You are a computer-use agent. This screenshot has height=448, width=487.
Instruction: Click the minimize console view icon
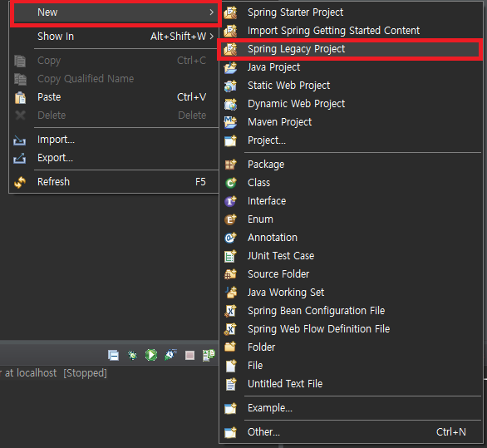tap(113, 355)
